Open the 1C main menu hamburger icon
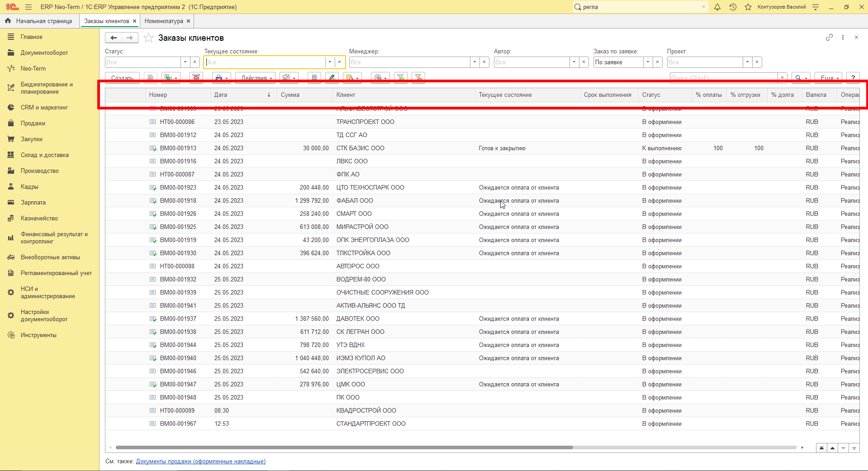Screen dimensions: 868x471 [28, 7]
